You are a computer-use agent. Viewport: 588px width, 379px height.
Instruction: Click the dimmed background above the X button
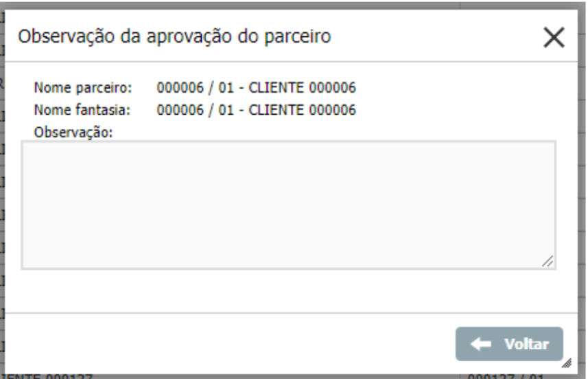[x=554, y=4]
